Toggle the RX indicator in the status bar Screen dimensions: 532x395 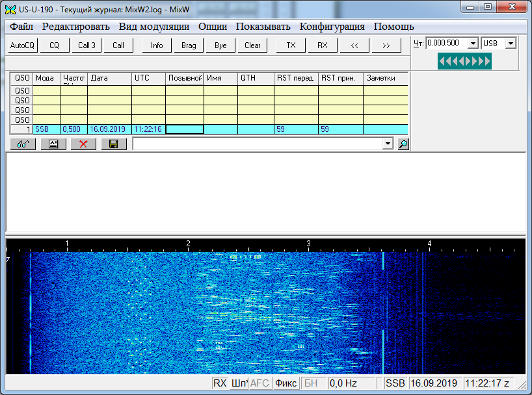pyautogui.click(x=220, y=383)
